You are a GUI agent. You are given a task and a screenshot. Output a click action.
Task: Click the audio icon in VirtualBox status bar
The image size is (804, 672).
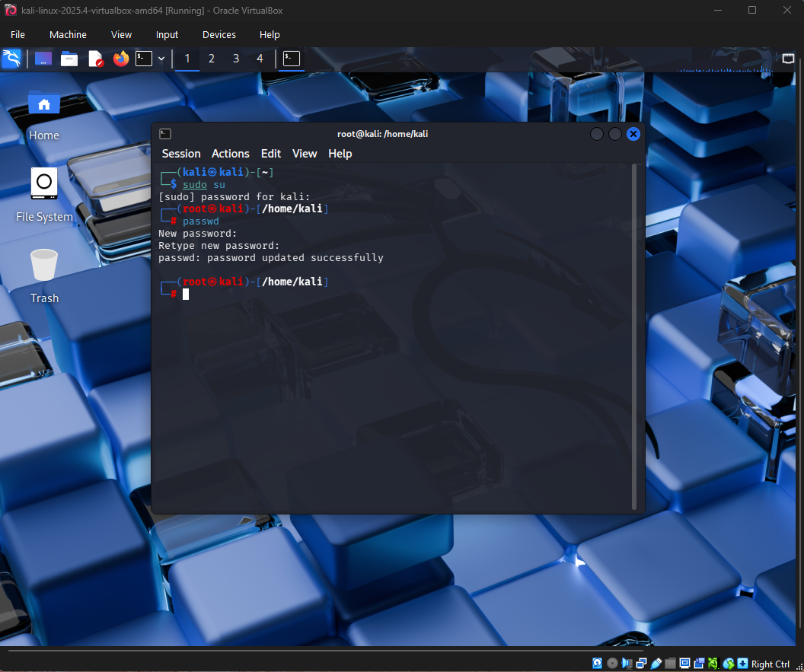point(626,663)
